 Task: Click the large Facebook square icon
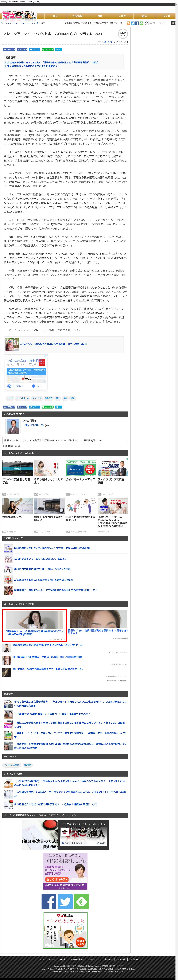[x=49, y=902]
